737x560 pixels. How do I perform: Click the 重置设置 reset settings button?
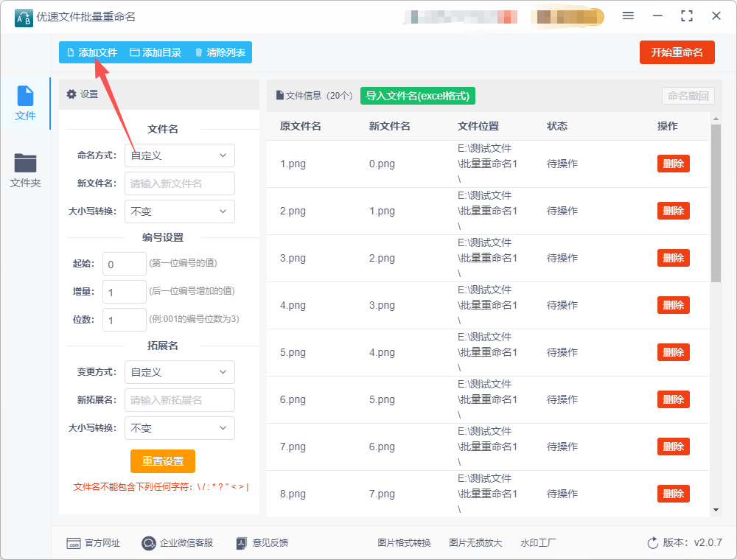click(x=163, y=461)
